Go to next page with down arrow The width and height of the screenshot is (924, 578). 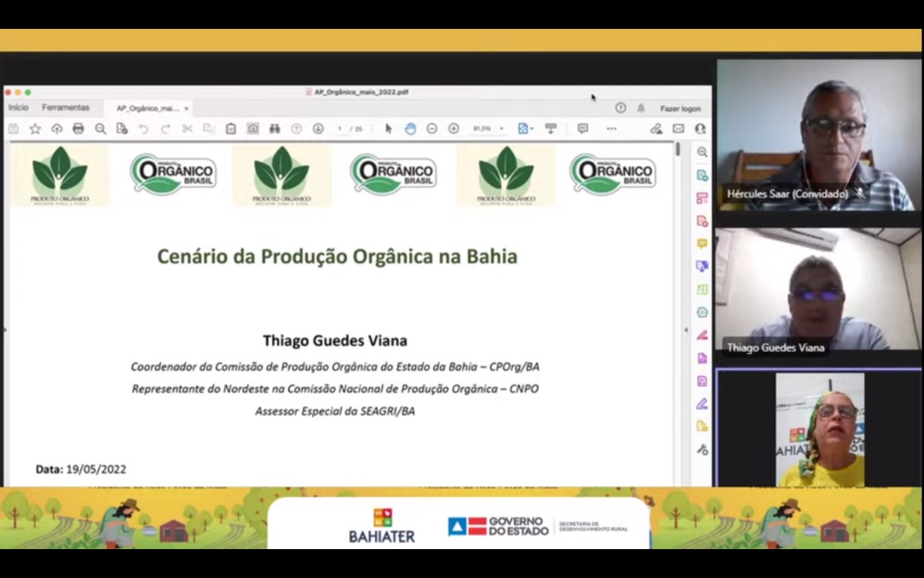point(318,129)
